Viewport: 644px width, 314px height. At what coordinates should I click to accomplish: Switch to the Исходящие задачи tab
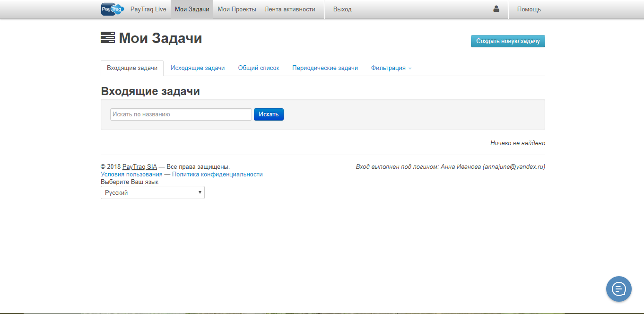click(198, 68)
